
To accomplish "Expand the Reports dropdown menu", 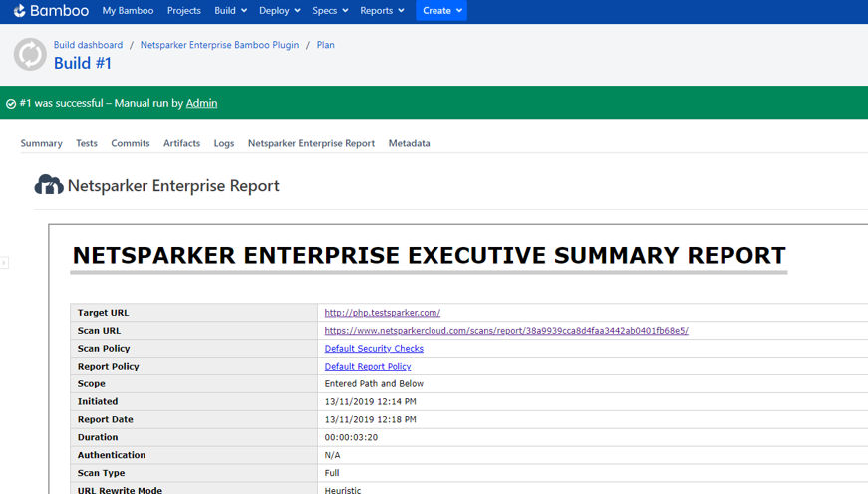I will point(382,11).
